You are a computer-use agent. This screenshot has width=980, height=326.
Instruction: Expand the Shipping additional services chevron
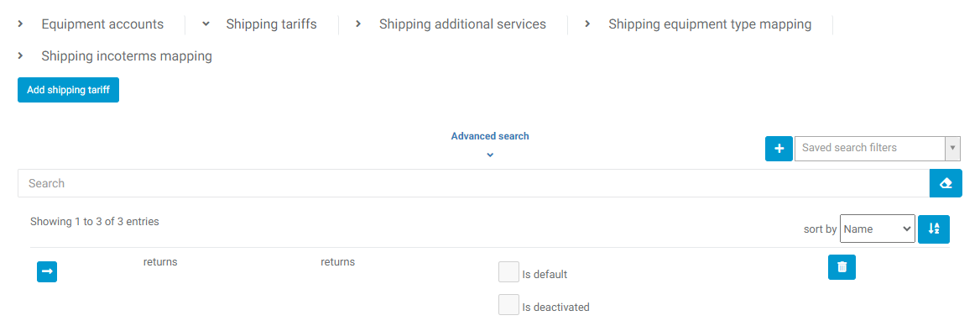pos(358,24)
